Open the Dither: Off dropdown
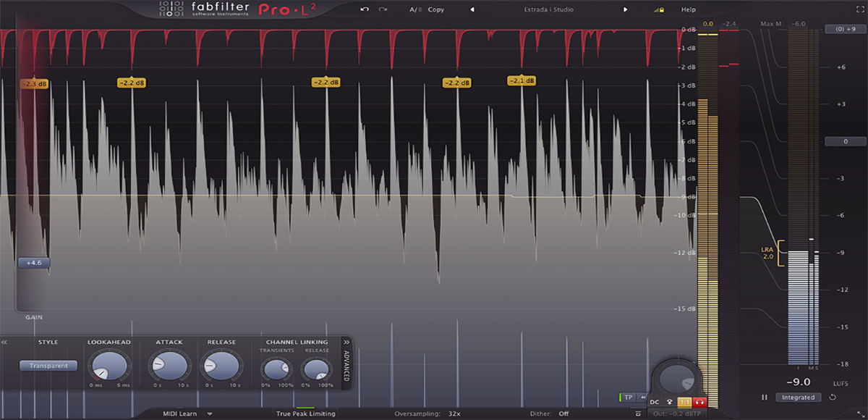 553,413
